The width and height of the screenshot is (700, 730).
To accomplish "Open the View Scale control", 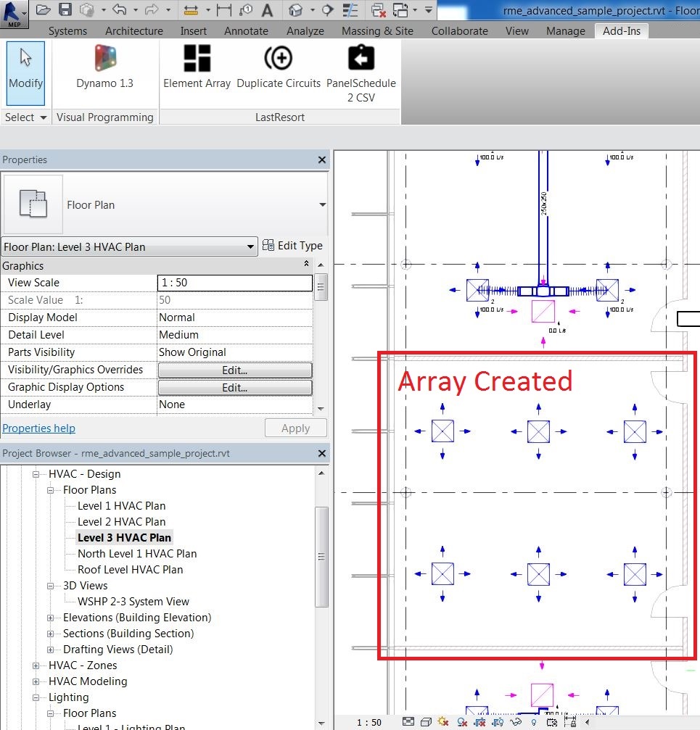I will point(234,283).
